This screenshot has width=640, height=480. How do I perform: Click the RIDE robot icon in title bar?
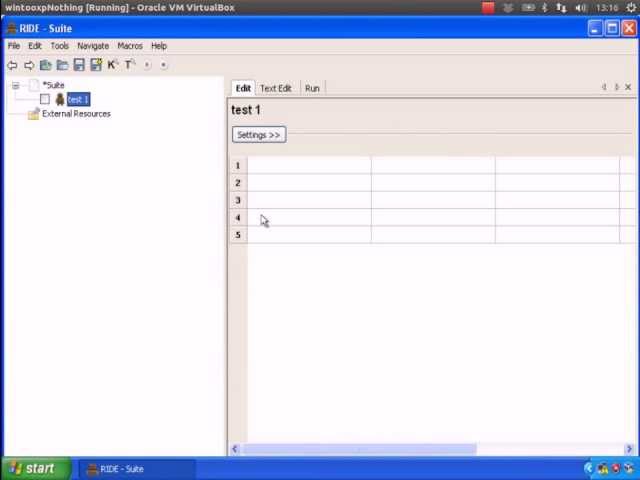coord(11,29)
